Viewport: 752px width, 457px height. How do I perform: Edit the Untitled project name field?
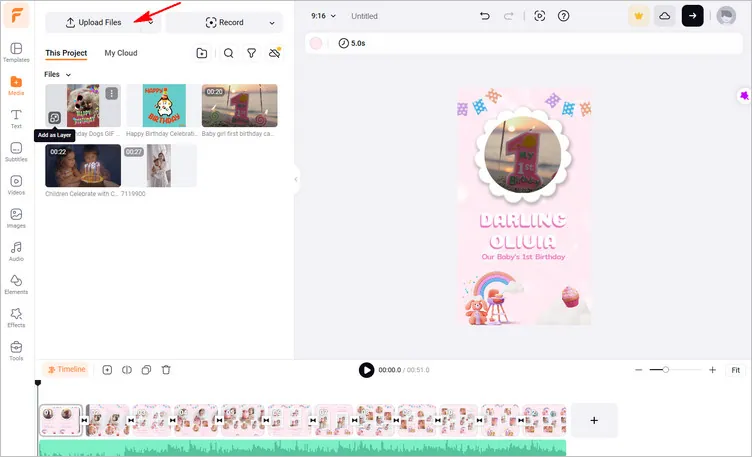pos(364,16)
